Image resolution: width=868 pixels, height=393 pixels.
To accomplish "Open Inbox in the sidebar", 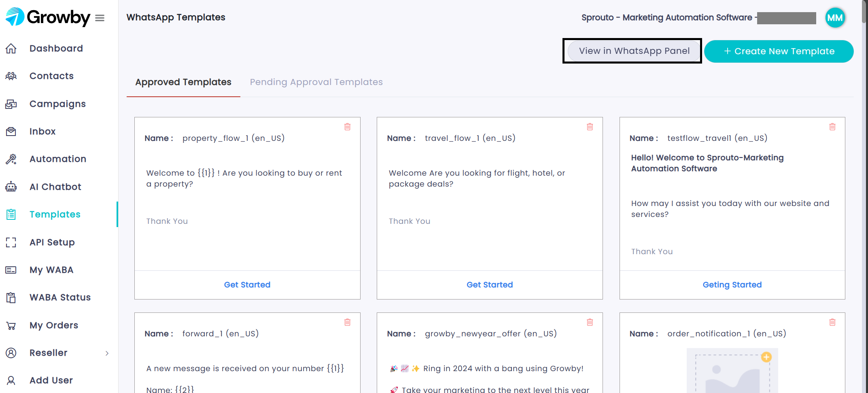I will [x=42, y=132].
